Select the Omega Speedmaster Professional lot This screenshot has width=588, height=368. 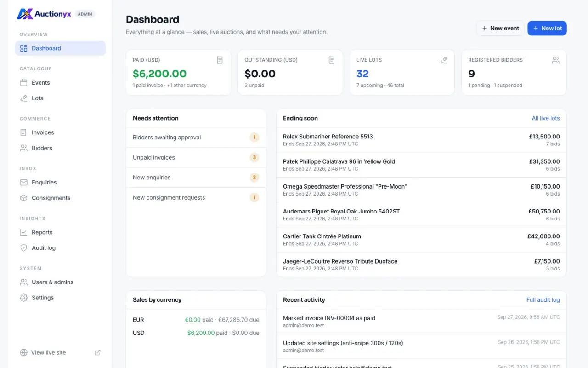click(x=421, y=190)
